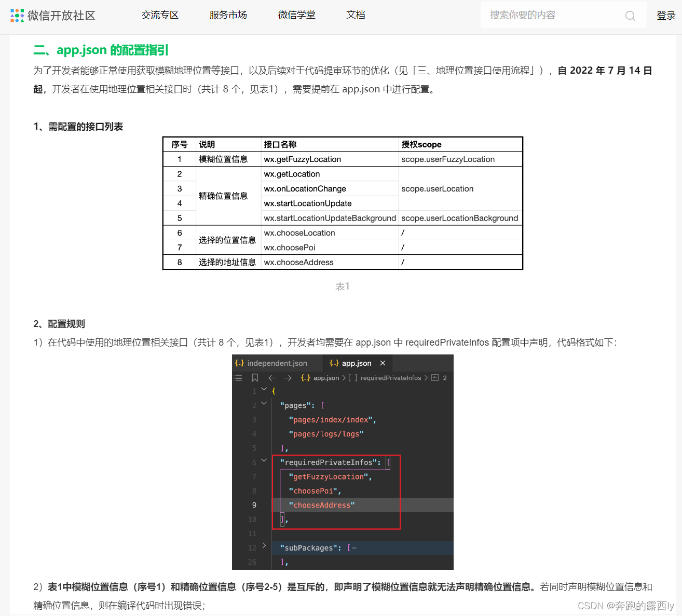Viewport: 682px width, 616px height.
Task: Click the bookmark icon in the editor toolbar
Action: pyautogui.click(x=255, y=378)
